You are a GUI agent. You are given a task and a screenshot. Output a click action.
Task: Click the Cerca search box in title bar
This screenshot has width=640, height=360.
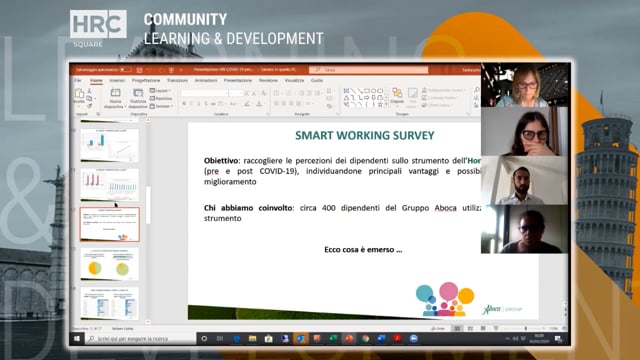[x=369, y=70]
